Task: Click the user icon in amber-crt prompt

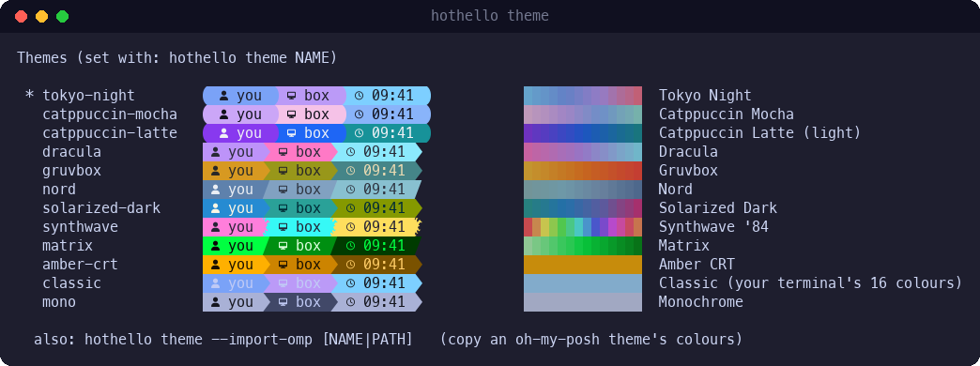Action: (215, 265)
